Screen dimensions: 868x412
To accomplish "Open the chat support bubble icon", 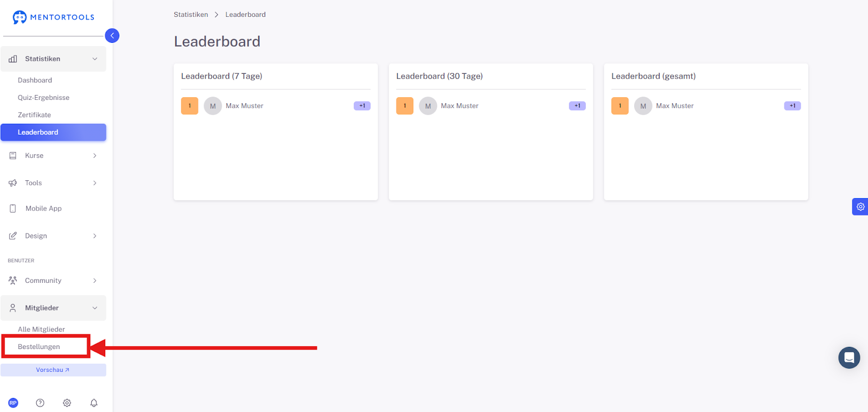I will [849, 358].
